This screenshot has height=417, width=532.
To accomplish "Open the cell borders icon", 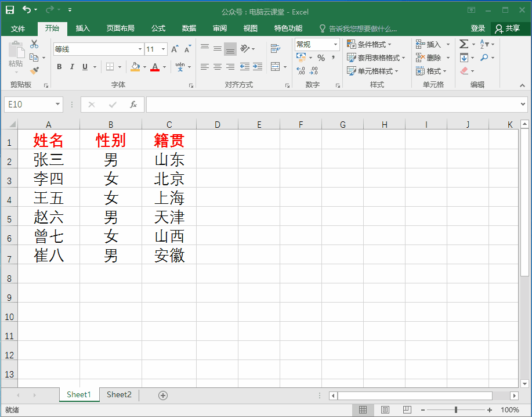I will (110, 67).
